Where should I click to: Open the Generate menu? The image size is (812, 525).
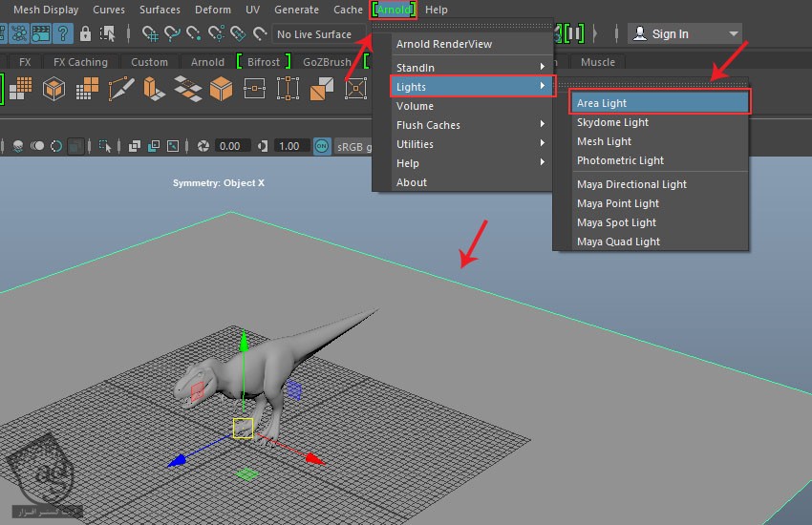coord(296,10)
